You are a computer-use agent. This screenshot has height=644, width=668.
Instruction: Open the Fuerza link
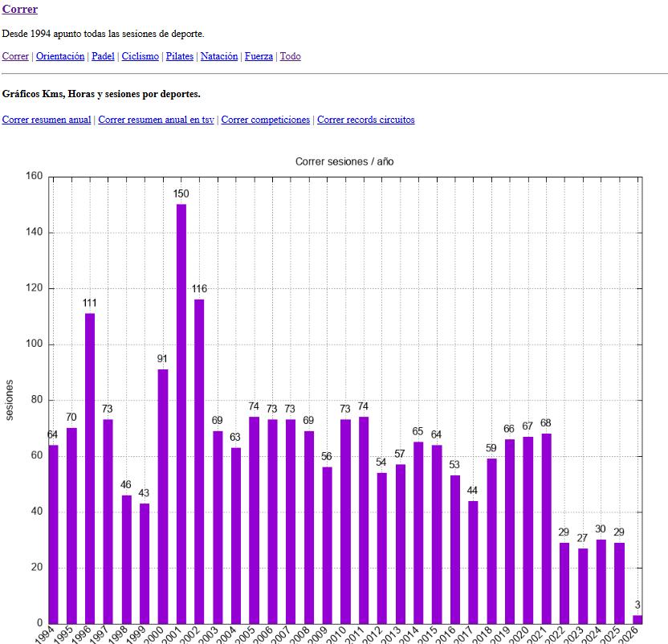tap(259, 56)
